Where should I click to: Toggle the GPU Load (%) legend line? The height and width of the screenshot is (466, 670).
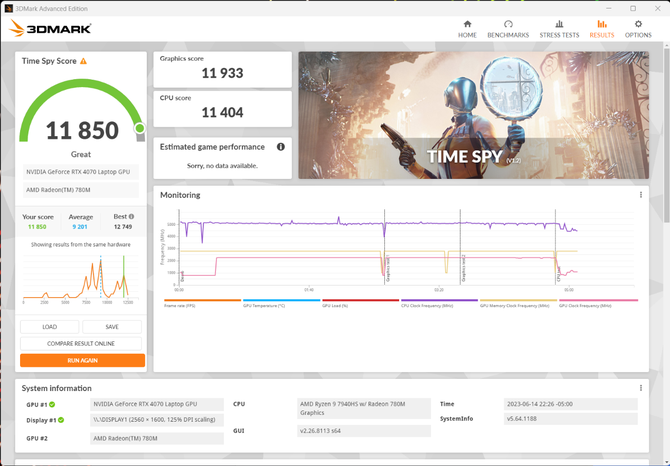pyautogui.click(x=360, y=303)
